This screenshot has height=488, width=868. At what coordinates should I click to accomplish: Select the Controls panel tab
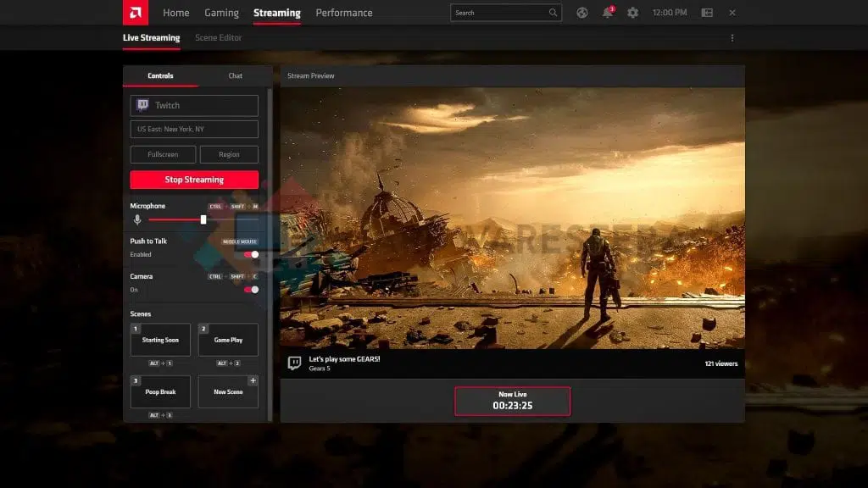point(160,75)
